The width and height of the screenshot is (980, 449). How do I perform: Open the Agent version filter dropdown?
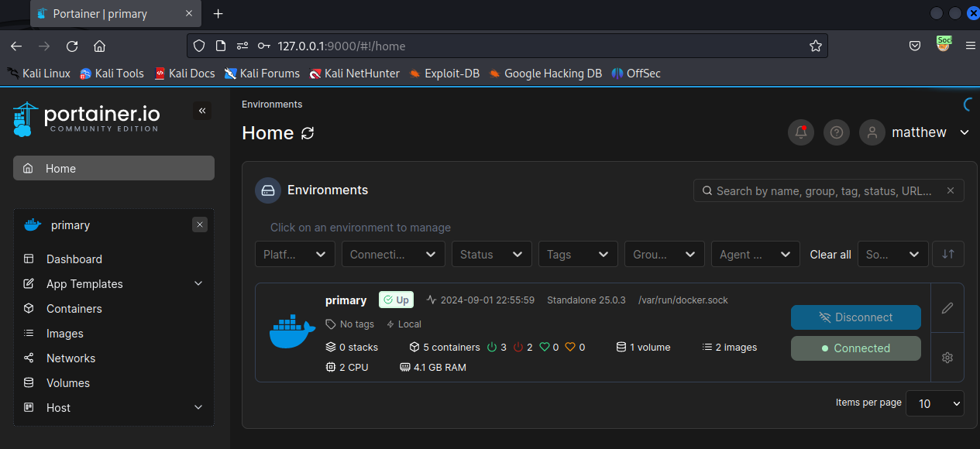point(755,254)
